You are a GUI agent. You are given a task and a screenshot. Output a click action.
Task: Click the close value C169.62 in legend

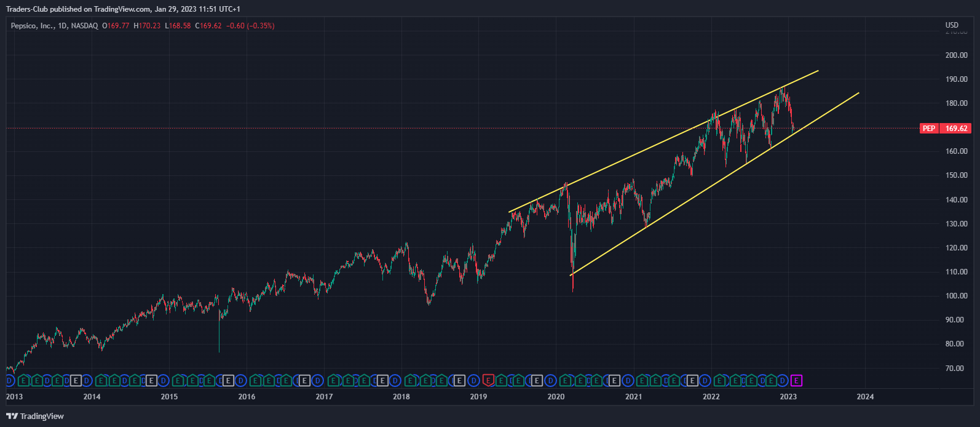click(x=208, y=26)
